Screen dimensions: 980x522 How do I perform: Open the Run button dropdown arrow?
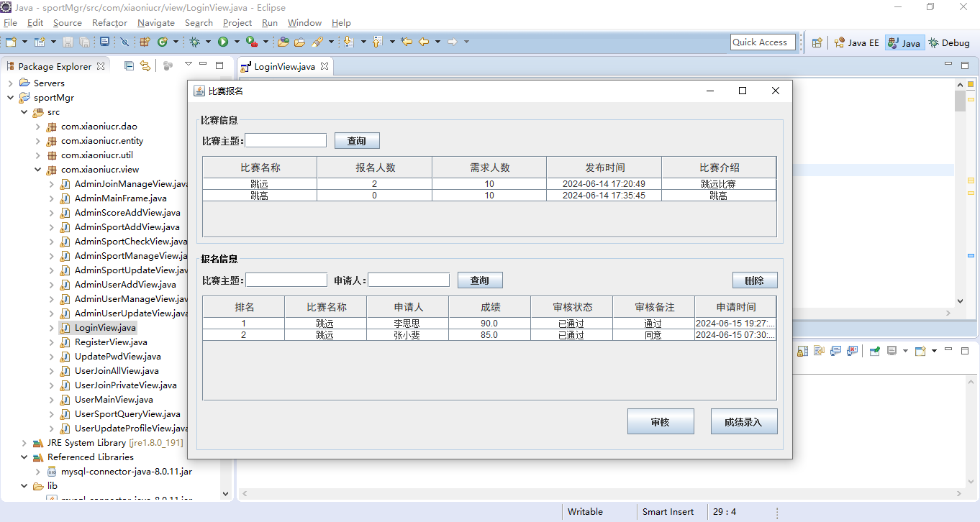coord(237,42)
